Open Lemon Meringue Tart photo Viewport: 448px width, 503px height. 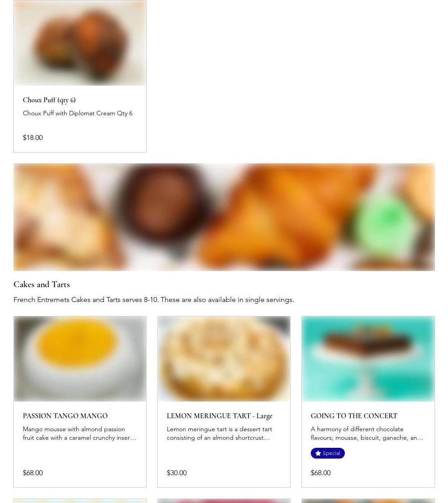(x=224, y=359)
